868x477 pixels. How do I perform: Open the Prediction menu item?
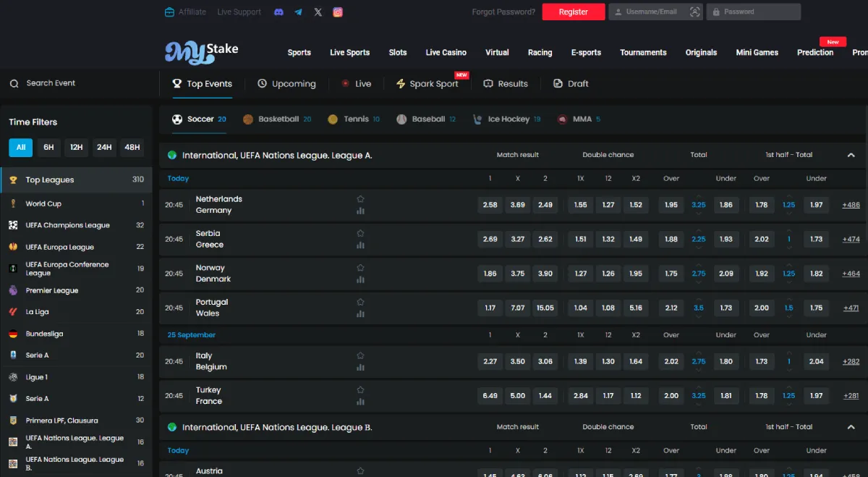815,52
